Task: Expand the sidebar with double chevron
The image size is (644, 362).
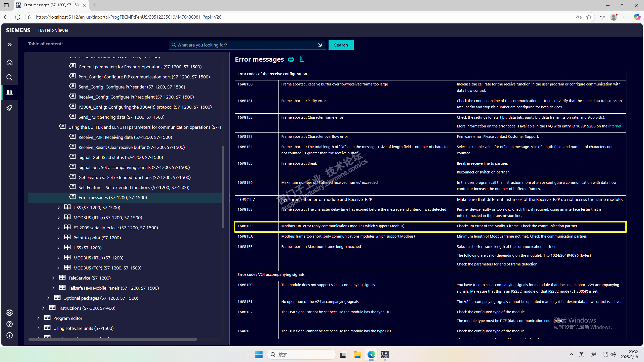Action: pos(10,45)
